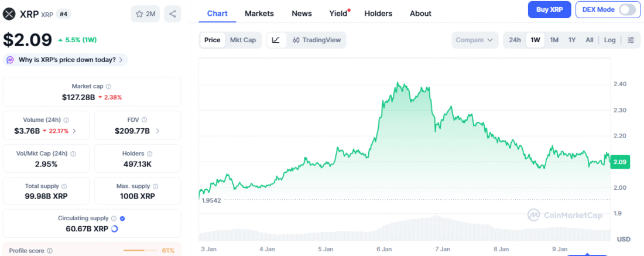The width and height of the screenshot is (644, 256).
Task: Open Profile score info icon
Action: [x=50, y=251]
